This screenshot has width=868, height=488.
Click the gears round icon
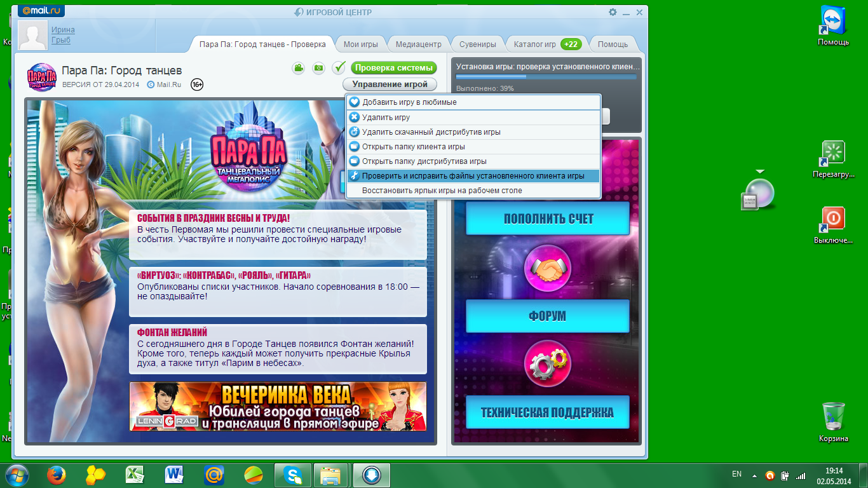[547, 364]
